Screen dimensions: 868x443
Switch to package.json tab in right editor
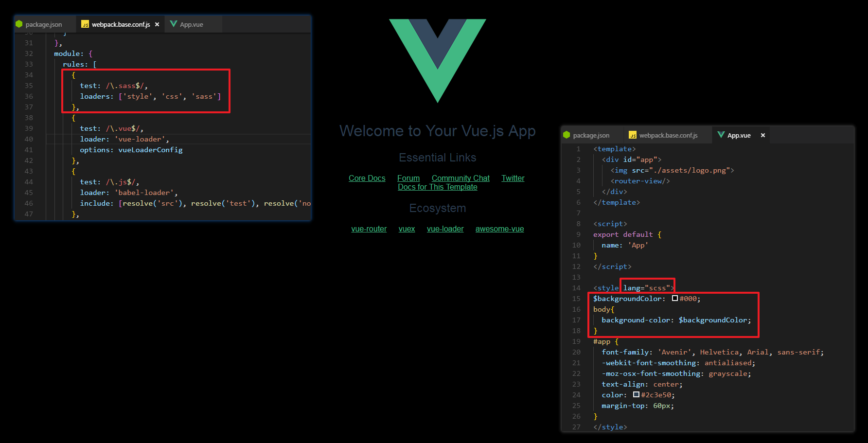point(592,135)
